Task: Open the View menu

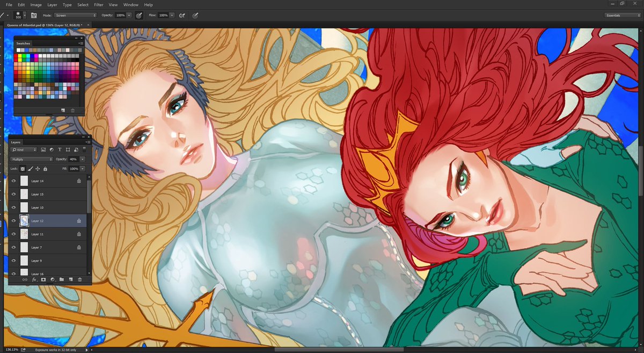Action: pos(113,5)
